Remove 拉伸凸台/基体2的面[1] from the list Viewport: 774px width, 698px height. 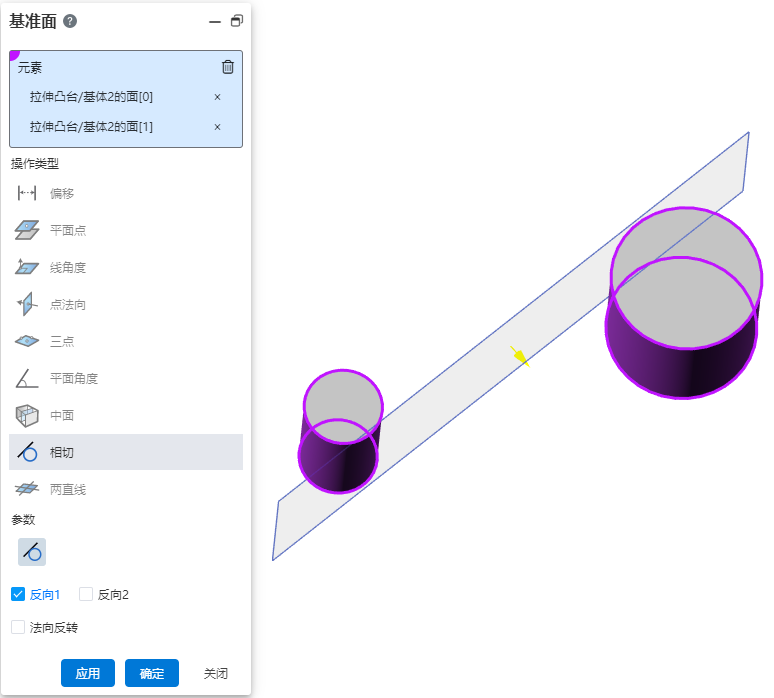point(217,127)
